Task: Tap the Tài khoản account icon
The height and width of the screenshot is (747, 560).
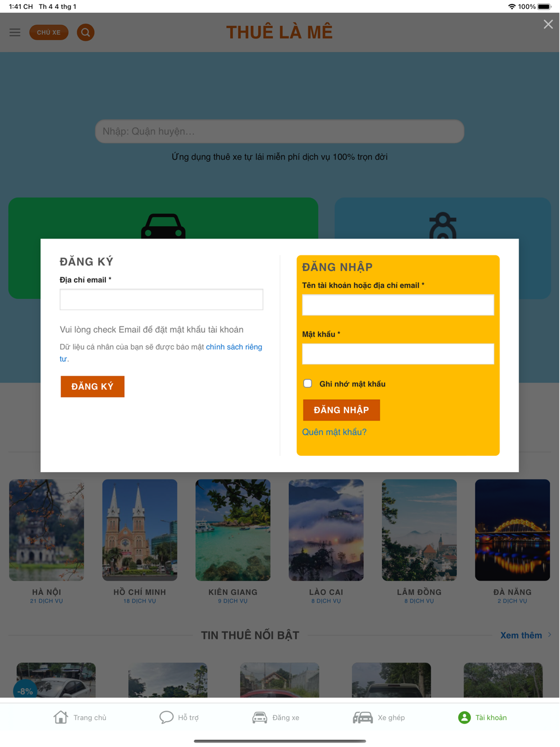Action: [x=464, y=717]
